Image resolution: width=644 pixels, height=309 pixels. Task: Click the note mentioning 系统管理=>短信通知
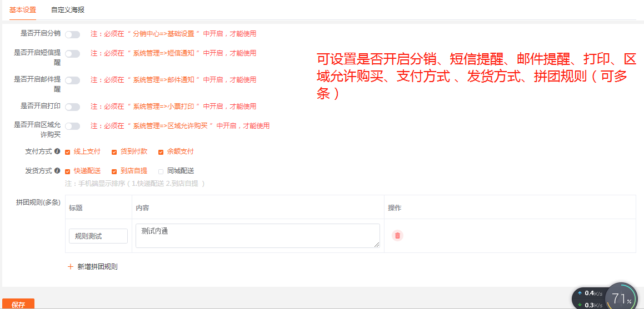(x=173, y=53)
